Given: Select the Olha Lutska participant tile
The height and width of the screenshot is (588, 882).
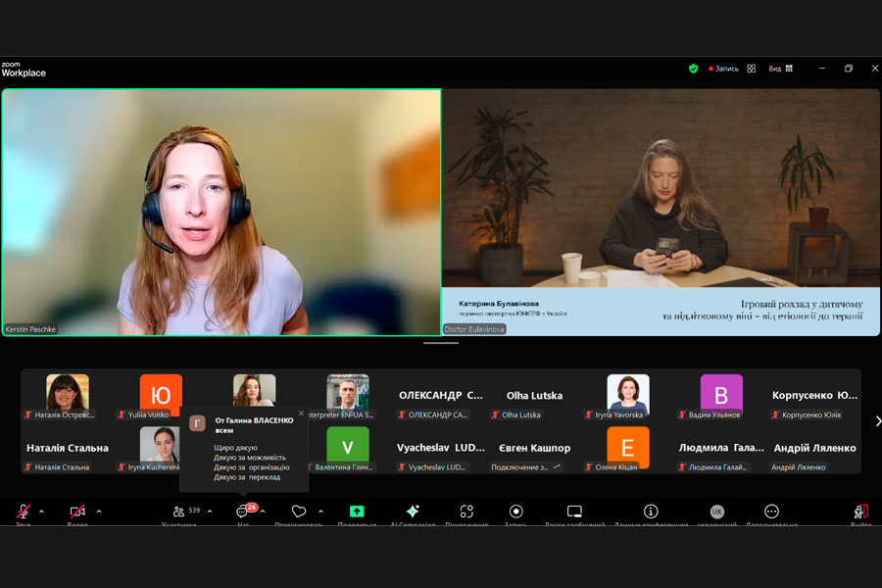Looking at the screenshot, I should click(534, 396).
